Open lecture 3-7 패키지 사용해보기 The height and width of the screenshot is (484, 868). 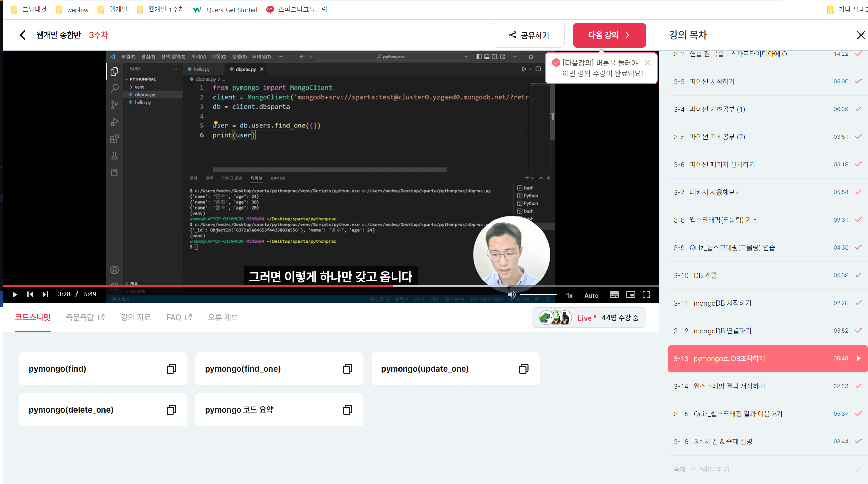point(768,192)
